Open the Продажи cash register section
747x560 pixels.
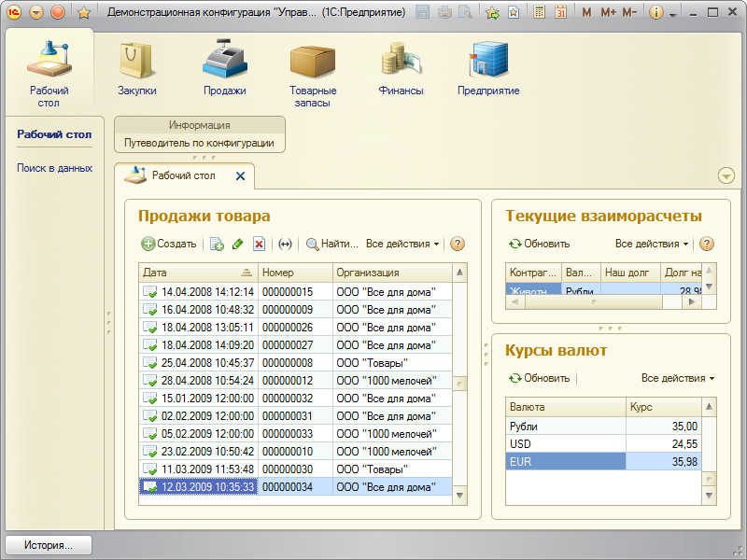coord(224,68)
